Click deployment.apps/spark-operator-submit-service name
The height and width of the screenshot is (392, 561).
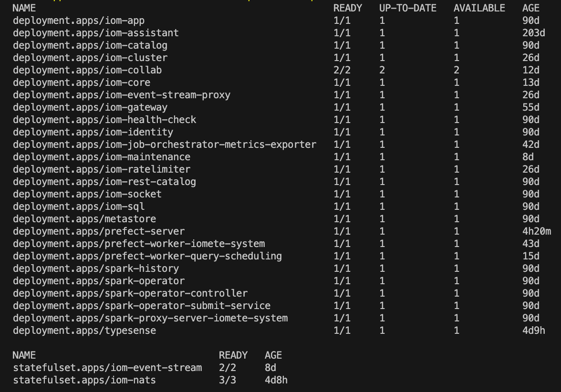(x=142, y=306)
